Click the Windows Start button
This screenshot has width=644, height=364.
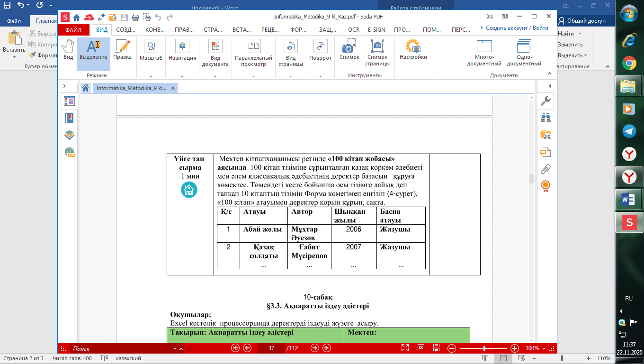tap(629, 13)
